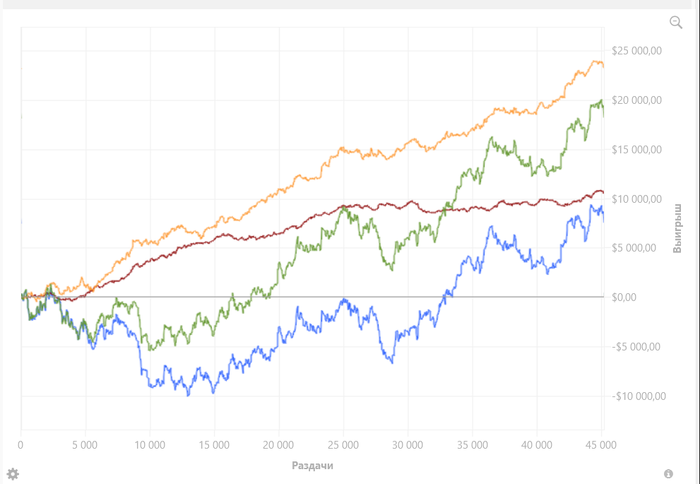Click the 40 000 x-axis tick label
Viewport: 700px width, 484px height.
pos(536,444)
